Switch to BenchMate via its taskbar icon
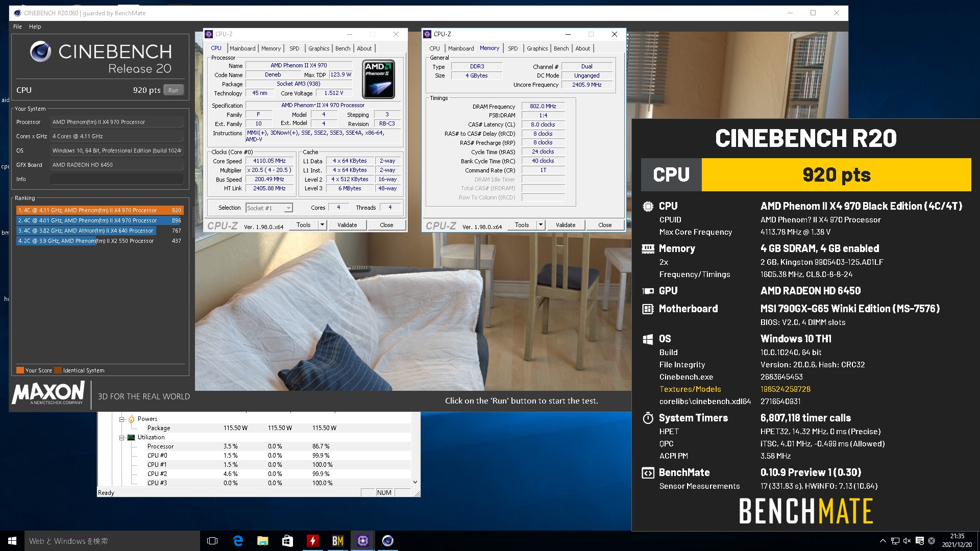980x551 pixels. 337,541
